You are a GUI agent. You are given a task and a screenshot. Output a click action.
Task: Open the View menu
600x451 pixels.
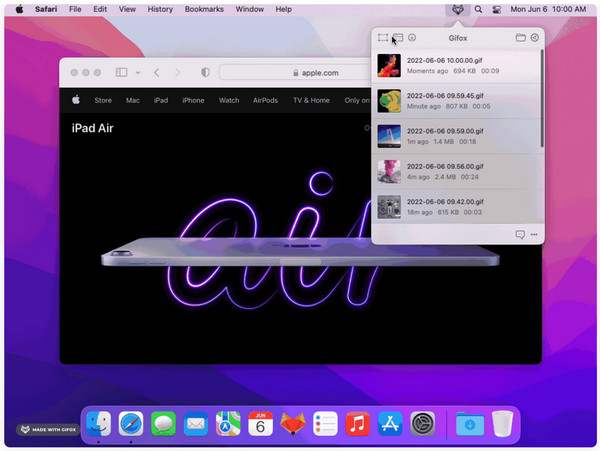(x=127, y=9)
